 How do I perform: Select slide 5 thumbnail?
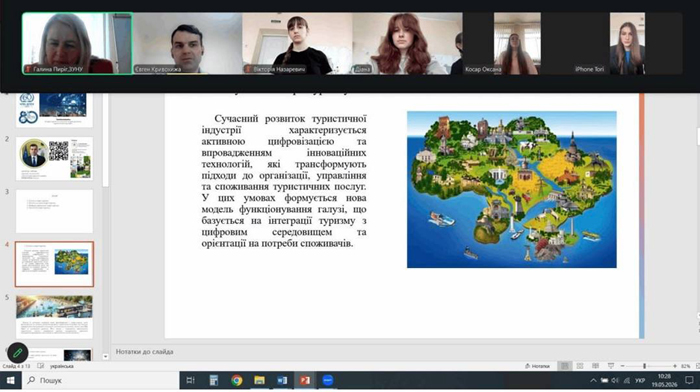point(54,317)
